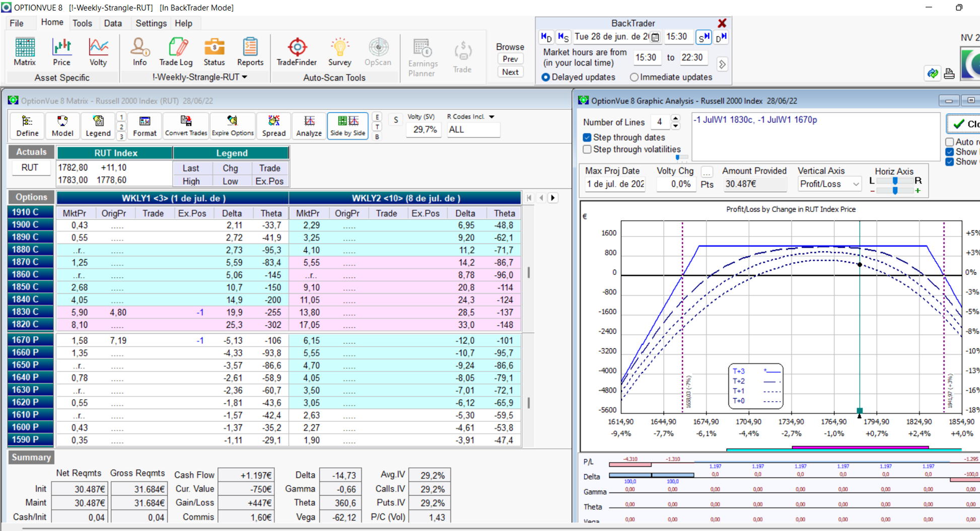This screenshot has height=531, width=980.
Task: Open the Volty chart icon
Action: [98, 52]
